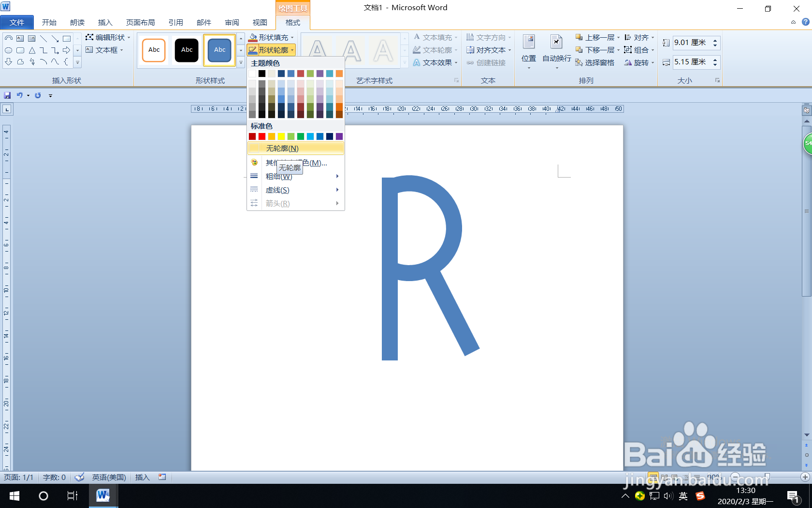The width and height of the screenshot is (812, 508).
Task: Click the 创建链接 (Create Link) icon
Action: (471, 62)
